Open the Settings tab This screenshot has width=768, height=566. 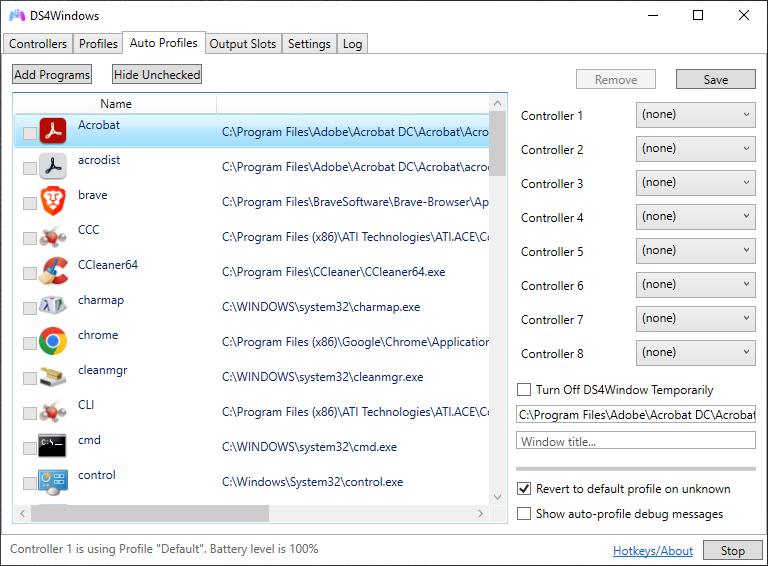pyautogui.click(x=309, y=44)
